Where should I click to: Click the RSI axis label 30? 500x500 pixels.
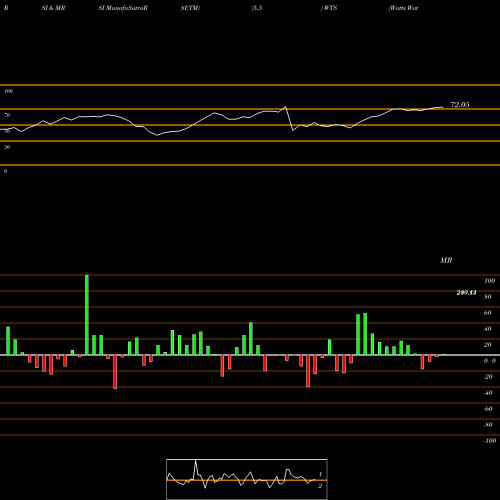tap(7, 147)
